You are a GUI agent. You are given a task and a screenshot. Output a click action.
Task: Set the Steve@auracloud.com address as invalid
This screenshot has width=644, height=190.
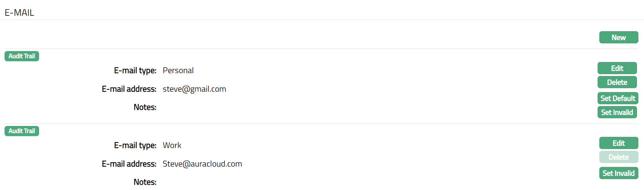click(619, 173)
